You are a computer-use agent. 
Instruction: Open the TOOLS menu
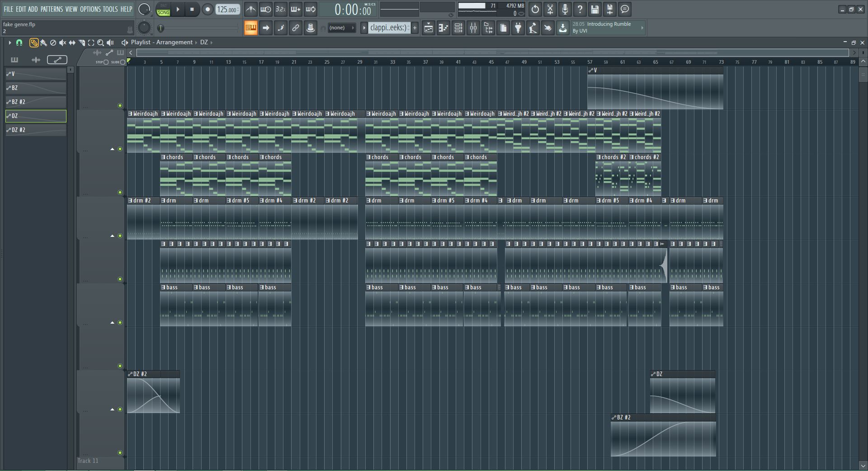click(110, 9)
